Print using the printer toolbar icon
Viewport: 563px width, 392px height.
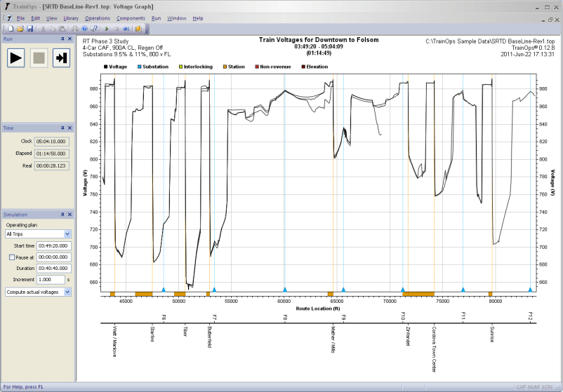tap(75, 29)
